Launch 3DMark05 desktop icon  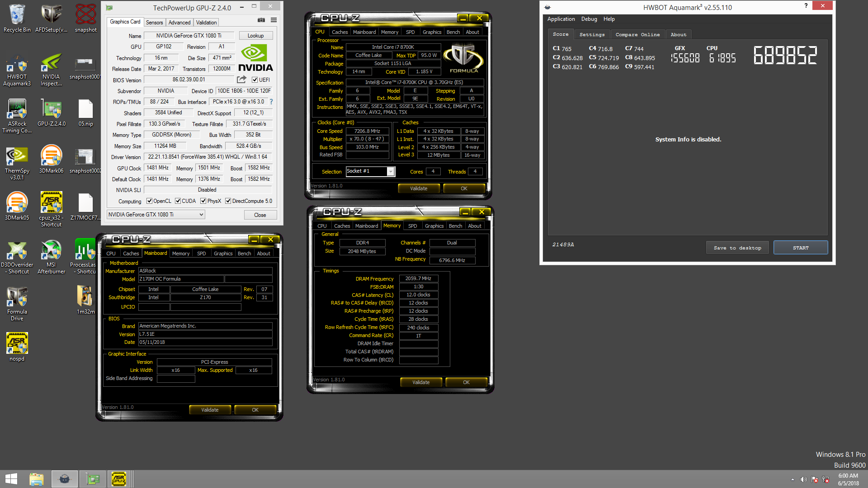point(17,206)
